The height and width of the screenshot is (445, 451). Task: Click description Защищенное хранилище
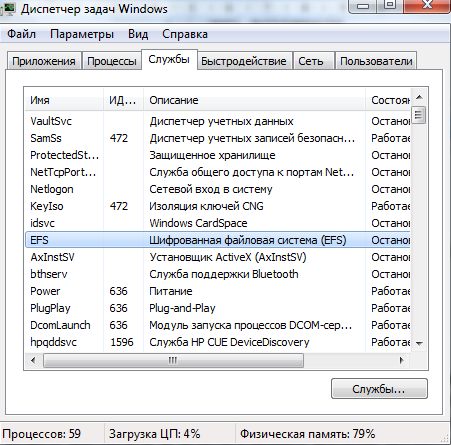(x=212, y=155)
